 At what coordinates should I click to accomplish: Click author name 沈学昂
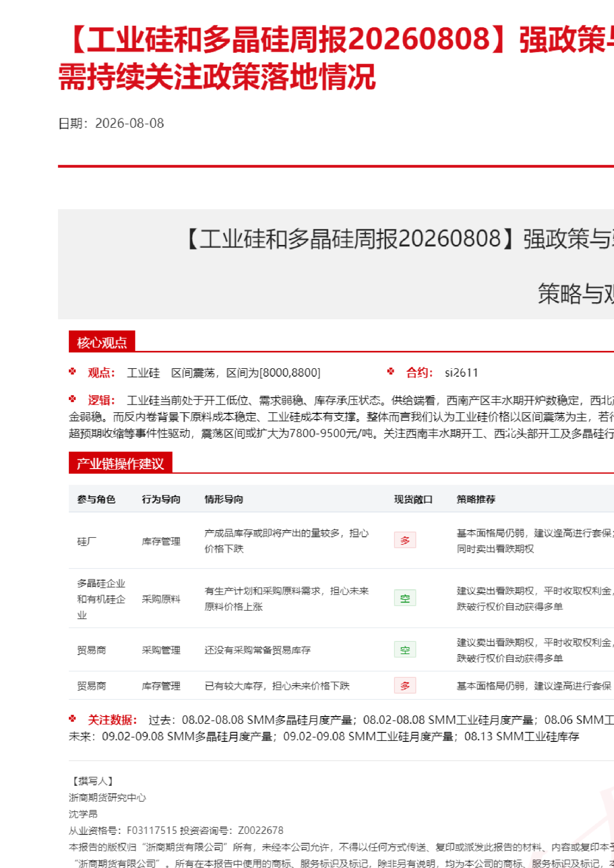coord(83,814)
